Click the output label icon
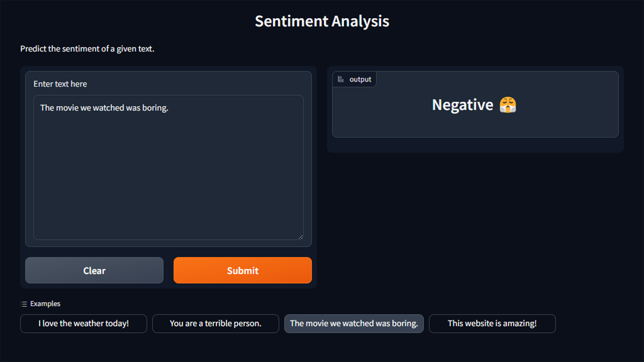The height and width of the screenshot is (362, 644). (x=341, y=79)
